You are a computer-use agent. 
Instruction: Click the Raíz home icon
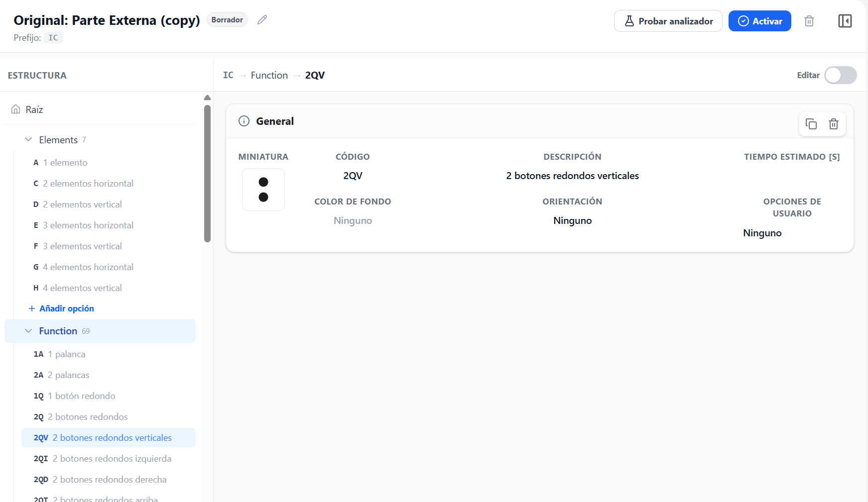click(x=16, y=109)
